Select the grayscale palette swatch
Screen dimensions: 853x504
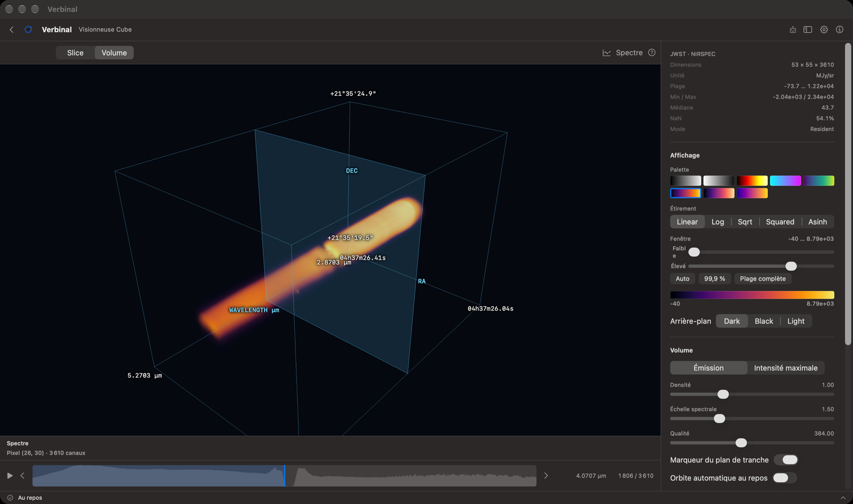(685, 181)
